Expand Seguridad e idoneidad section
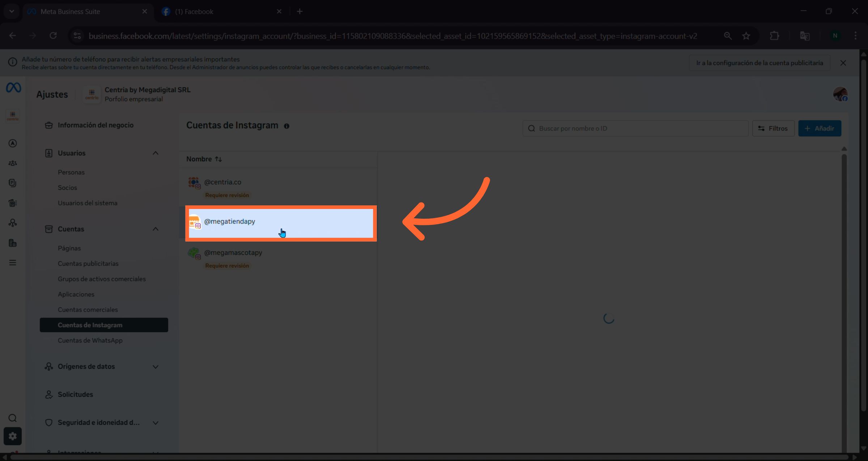 point(156,423)
